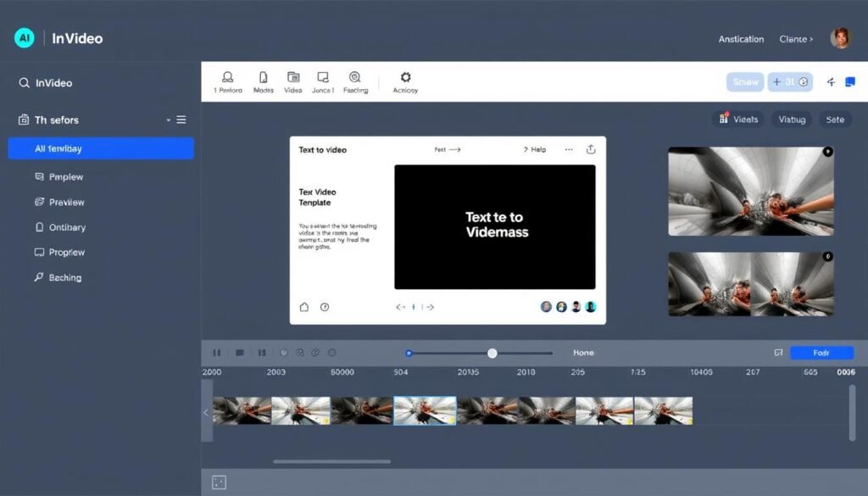The height and width of the screenshot is (496, 868).
Task: Open the ellipsis menu in the Text to video panel
Action: pyautogui.click(x=569, y=149)
